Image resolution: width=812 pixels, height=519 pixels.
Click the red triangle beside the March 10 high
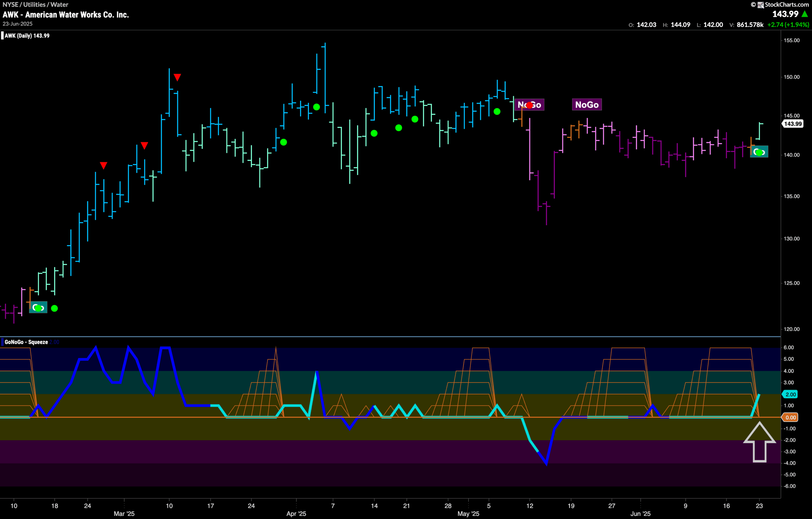tap(177, 77)
